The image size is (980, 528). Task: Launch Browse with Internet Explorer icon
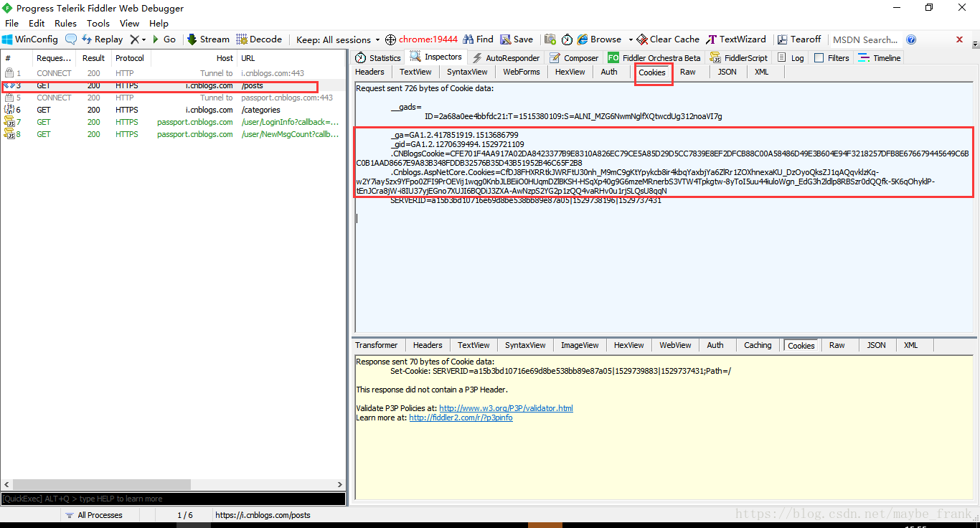(x=600, y=39)
